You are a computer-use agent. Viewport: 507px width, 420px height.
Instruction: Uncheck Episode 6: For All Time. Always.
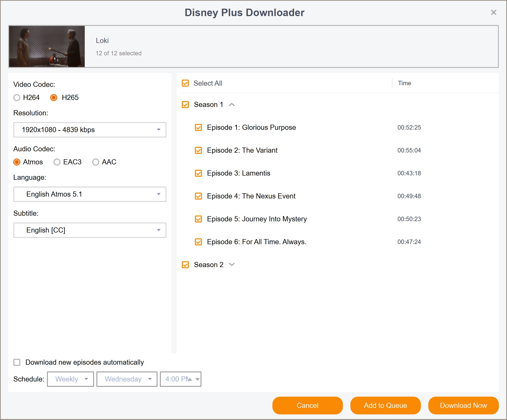pos(198,242)
